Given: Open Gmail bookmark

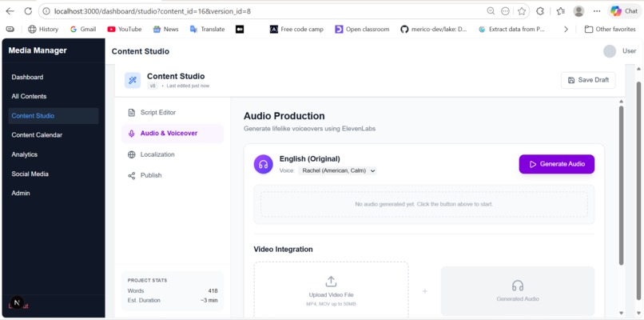Looking at the screenshot, I should [83, 30].
